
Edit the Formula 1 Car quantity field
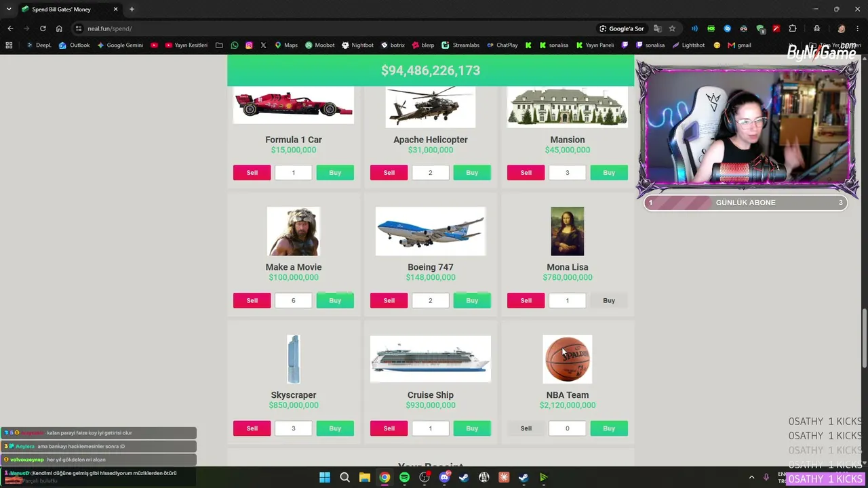coord(294,173)
